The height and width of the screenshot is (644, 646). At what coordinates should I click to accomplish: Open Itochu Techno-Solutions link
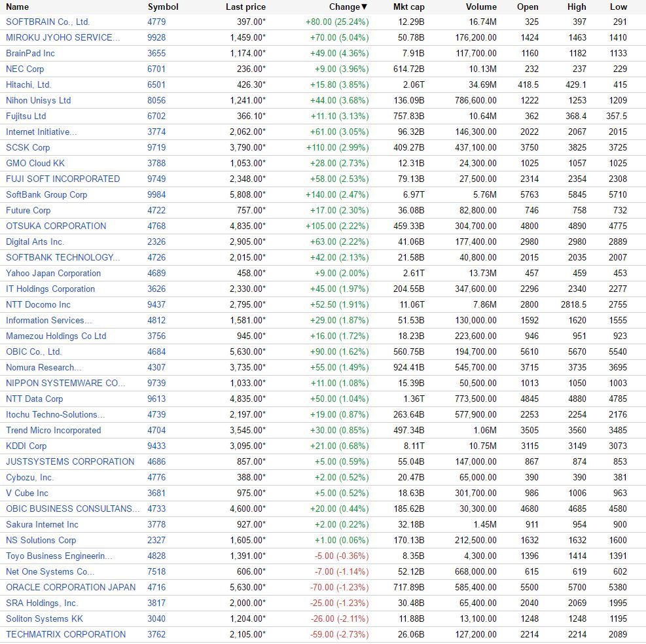pos(55,414)
